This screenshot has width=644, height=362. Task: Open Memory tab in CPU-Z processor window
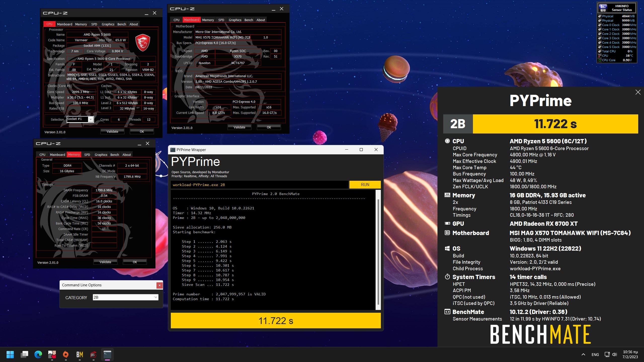click(81, 24)
